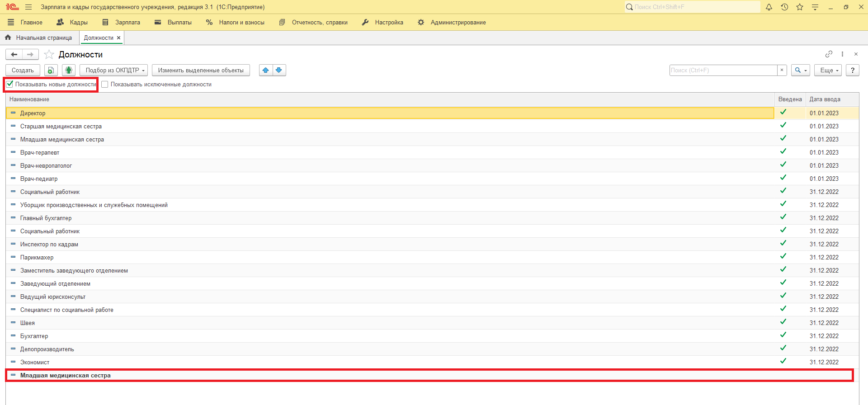
Task: Select the Ведущий юрисконсульт row
Action: (x=432, y=297)
